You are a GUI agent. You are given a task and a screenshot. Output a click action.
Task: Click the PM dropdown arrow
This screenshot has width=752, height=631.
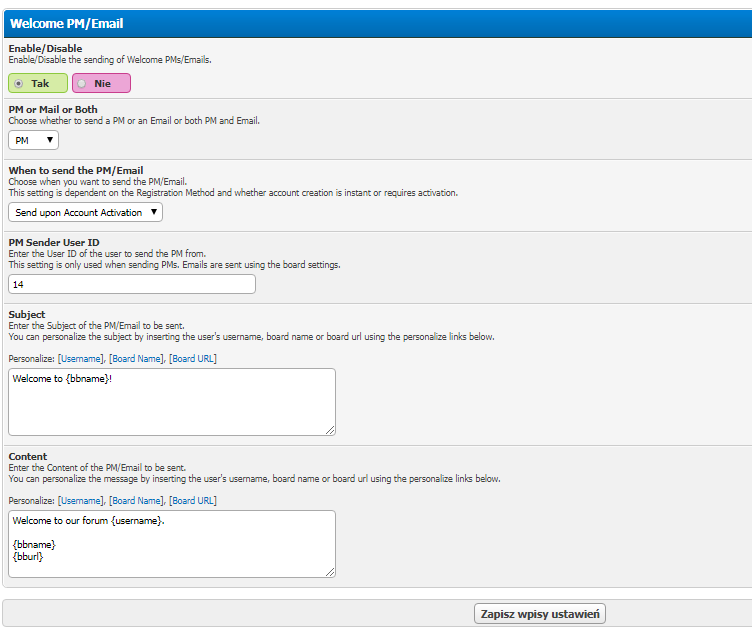pyautogui.click(x=49, y=140)
